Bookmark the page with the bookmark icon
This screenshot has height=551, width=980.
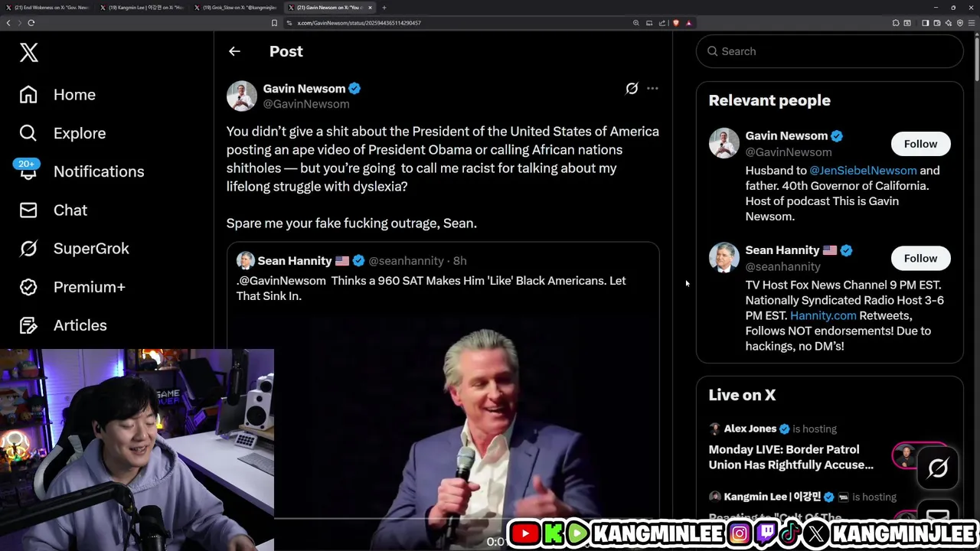coord(274,23)
